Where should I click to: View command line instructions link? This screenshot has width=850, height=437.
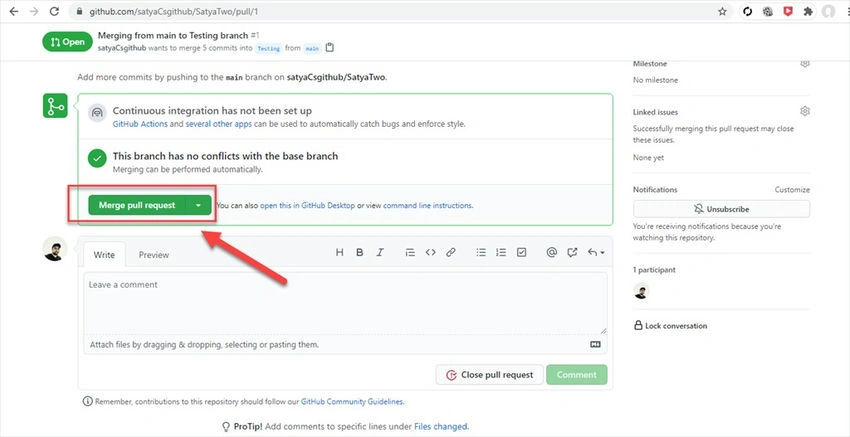(x=428, y=205)
